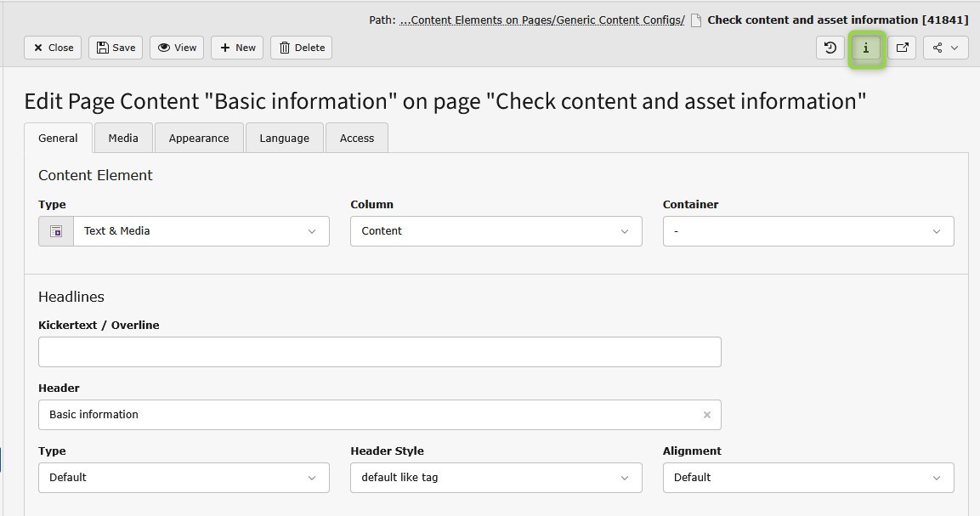The width and height of the screenshot is (980, 516).
Task: Expand the Column dropdown
Action: tap(496, 231)
